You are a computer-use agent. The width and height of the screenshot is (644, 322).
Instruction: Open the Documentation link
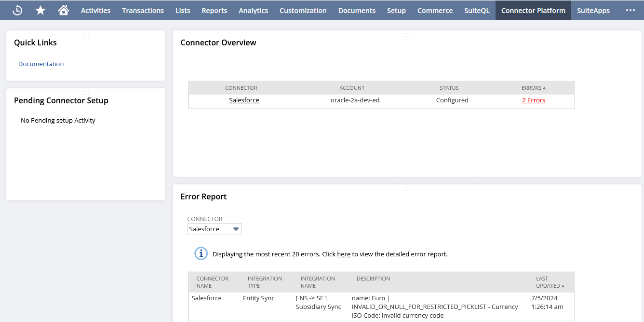pyautogui.click(x=41, y=64)
